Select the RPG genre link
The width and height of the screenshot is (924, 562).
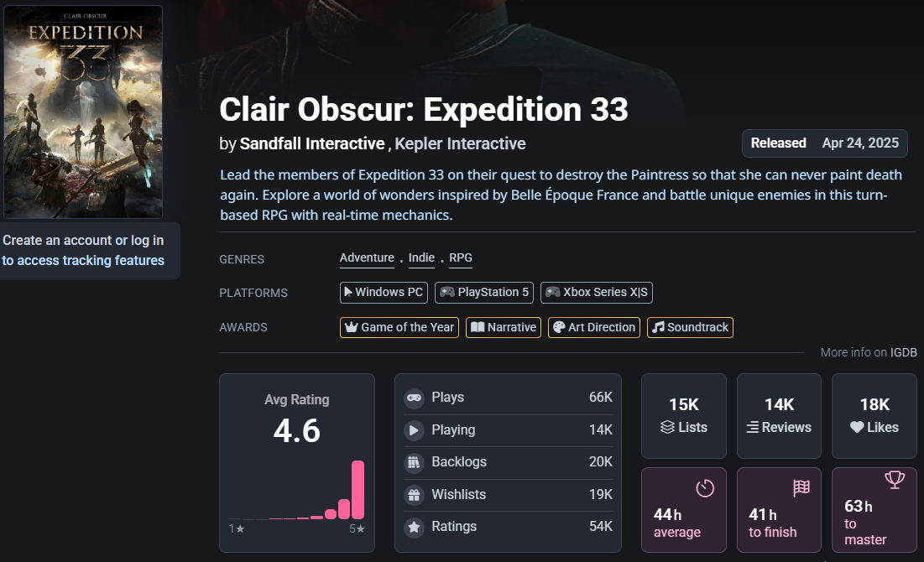(461, 258)
